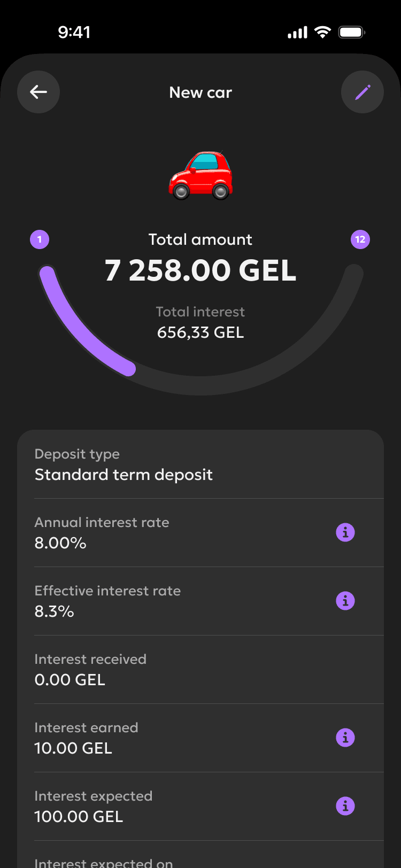Tap the 9:41 clock in status bar
The width and height of the screenshot is (401, 868).
tap(74, 32)
